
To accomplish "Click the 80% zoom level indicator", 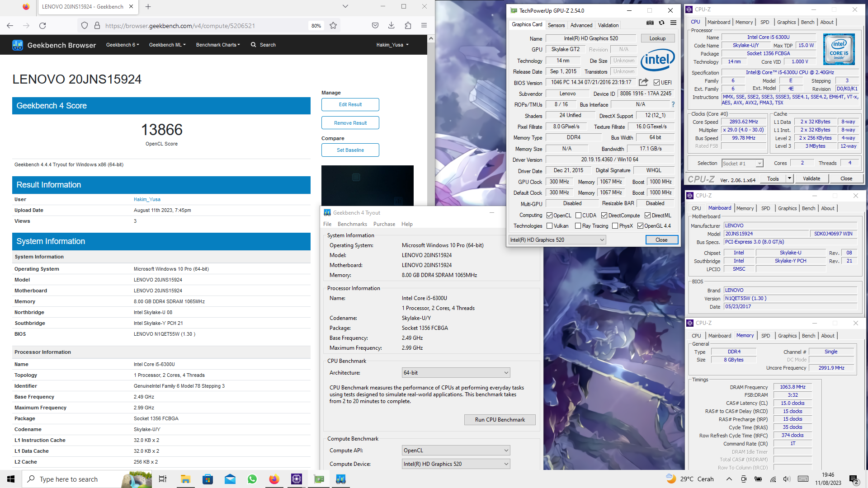I will pos(316,26).
